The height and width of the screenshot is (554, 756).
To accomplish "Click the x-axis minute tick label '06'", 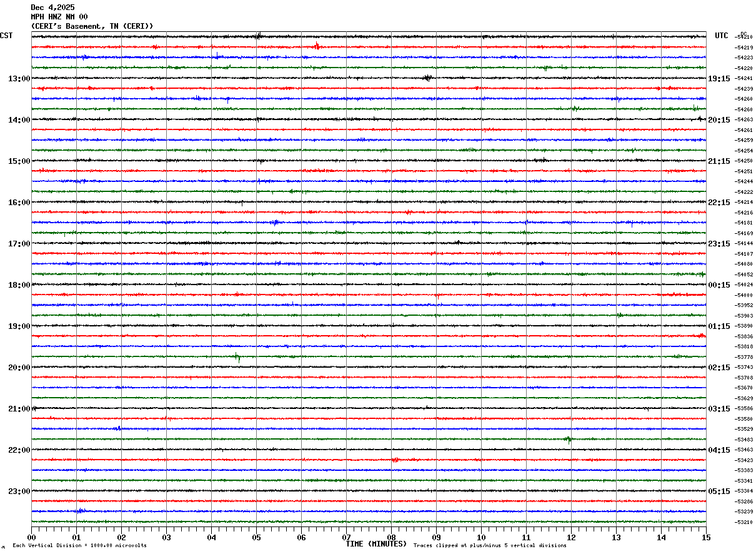I will [x=301, y=537].
